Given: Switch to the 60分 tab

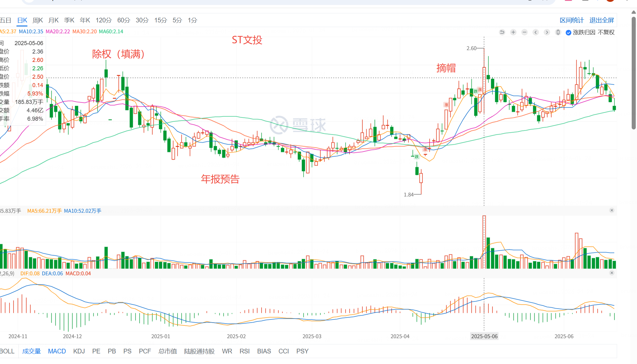Looking at the screenshot, I should 124,20.
